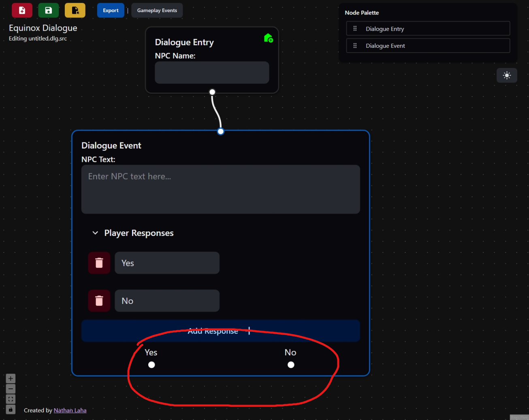
Task: Click the zoom in control
Action: (11, 378)
